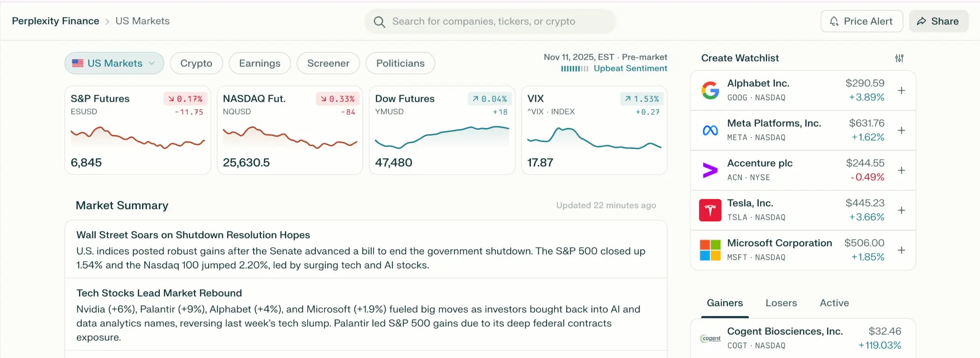Click the Share button
This screenshot has height=358, width=980.
point(938,21)
